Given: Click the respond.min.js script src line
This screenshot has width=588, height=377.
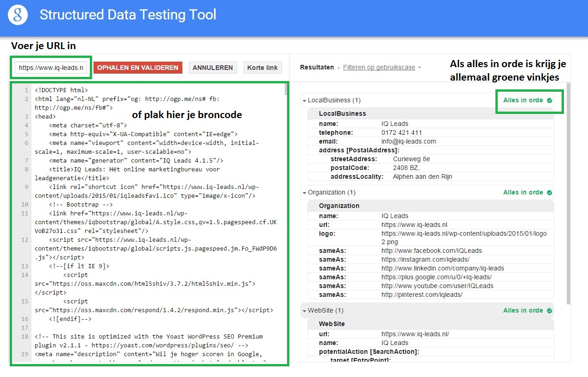Looking at the screenshot, I should 154,306.
